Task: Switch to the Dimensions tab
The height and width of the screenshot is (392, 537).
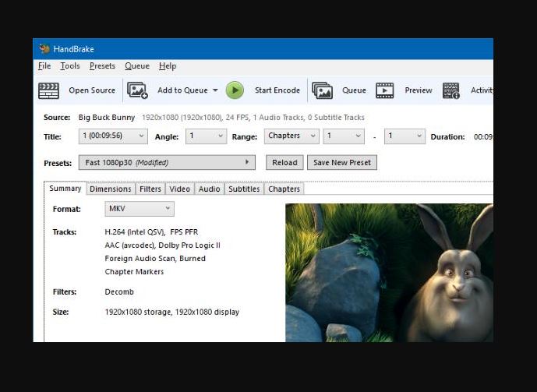Action: (x=110, y=189)
